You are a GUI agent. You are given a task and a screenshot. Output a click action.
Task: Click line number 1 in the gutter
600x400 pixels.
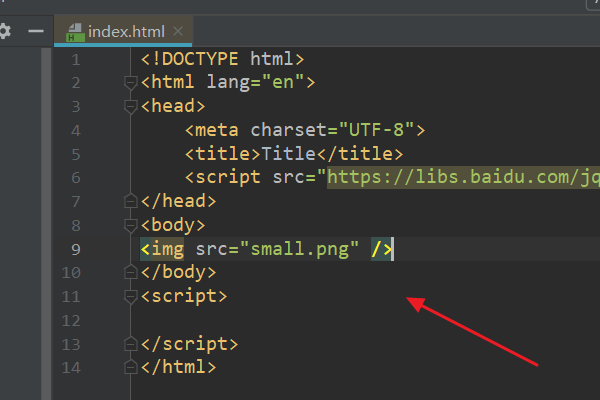[x=76, y=60]
